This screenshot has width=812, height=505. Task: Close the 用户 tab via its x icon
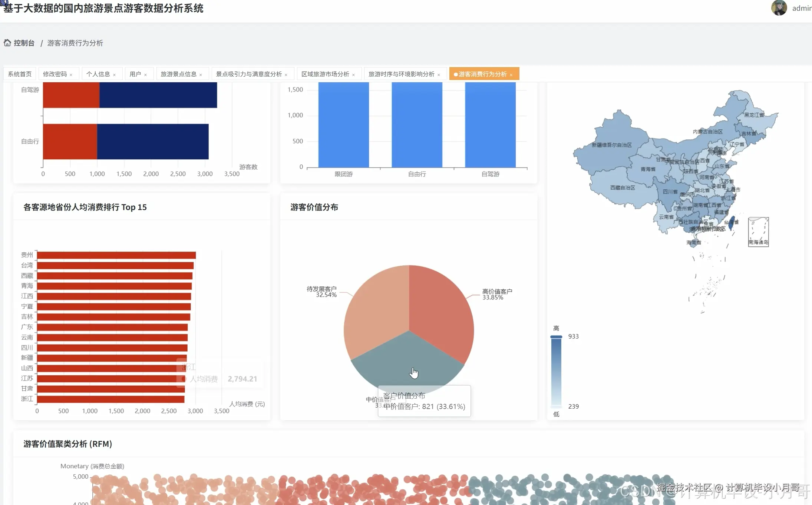coord(145,75)
